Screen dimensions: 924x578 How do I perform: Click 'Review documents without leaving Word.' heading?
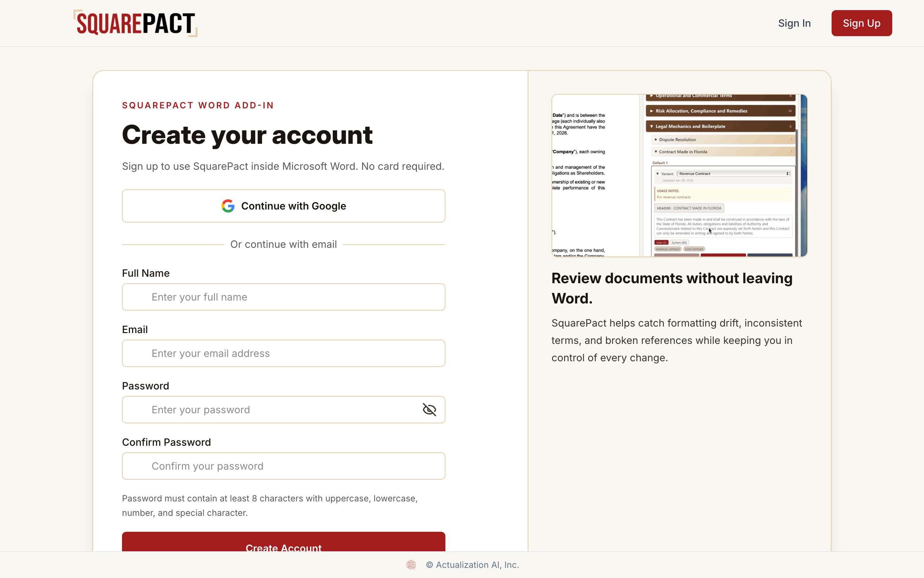click(672, 288)
